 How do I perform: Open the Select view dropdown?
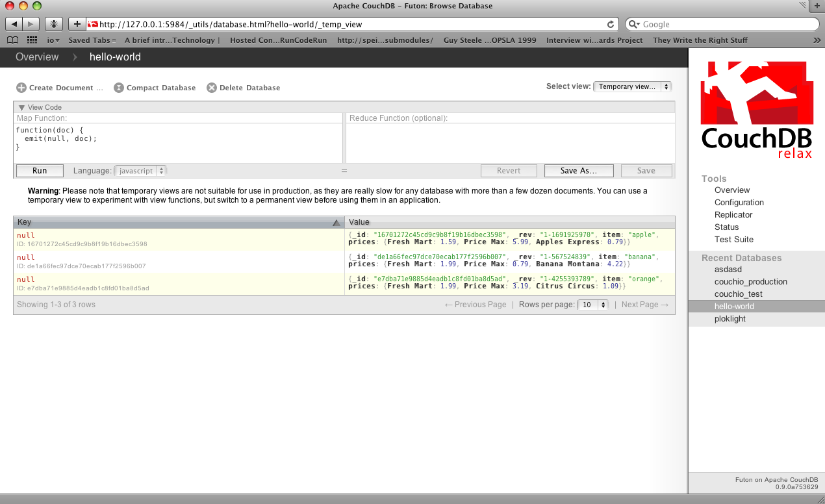632,86
